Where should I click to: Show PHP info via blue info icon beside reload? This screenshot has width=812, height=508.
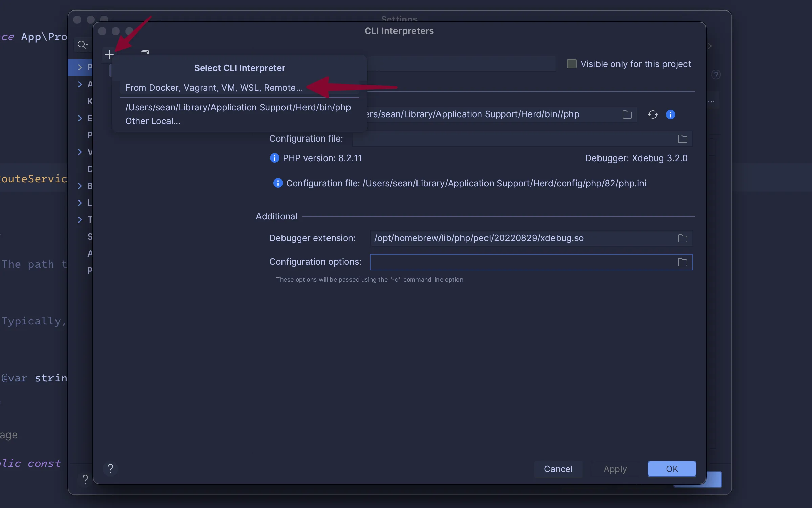670,114
